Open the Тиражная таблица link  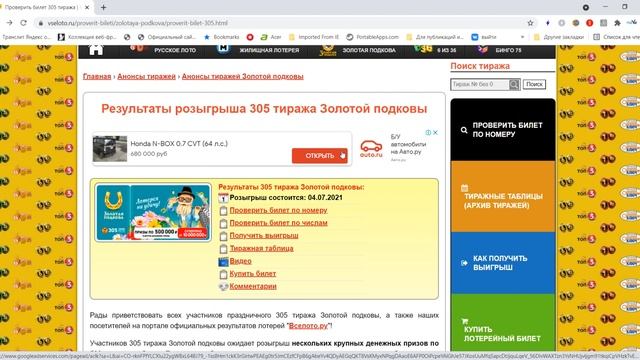(x=261, y=248)
